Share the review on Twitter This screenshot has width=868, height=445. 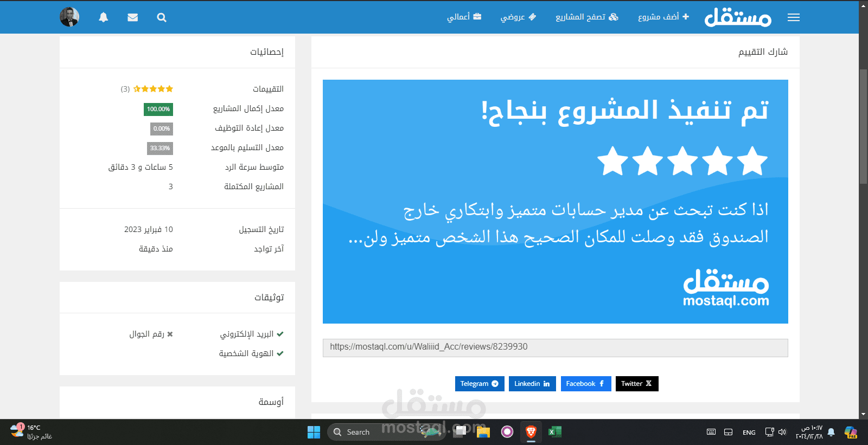click(x=637, y=384)
